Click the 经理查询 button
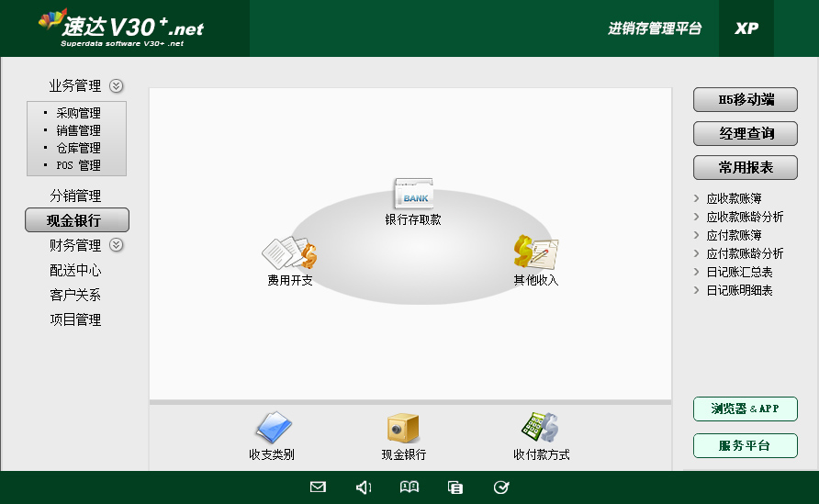The image size is (819, 504). [745, 133]
